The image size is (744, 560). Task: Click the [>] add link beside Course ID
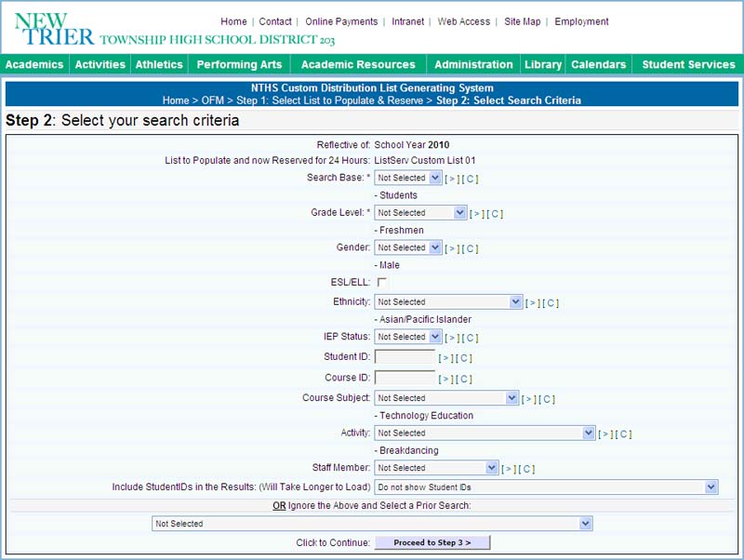[x=446, y=380]
